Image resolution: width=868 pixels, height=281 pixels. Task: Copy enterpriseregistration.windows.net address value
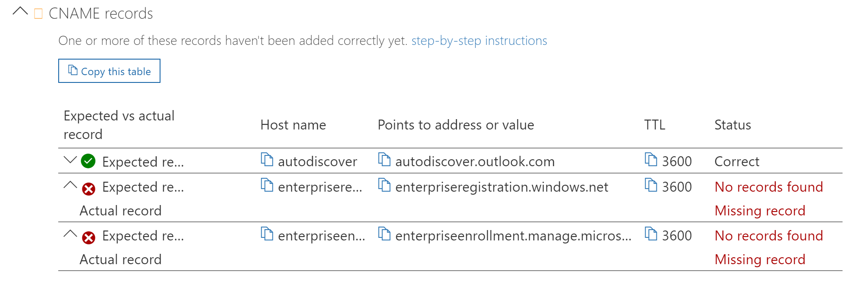384,185
